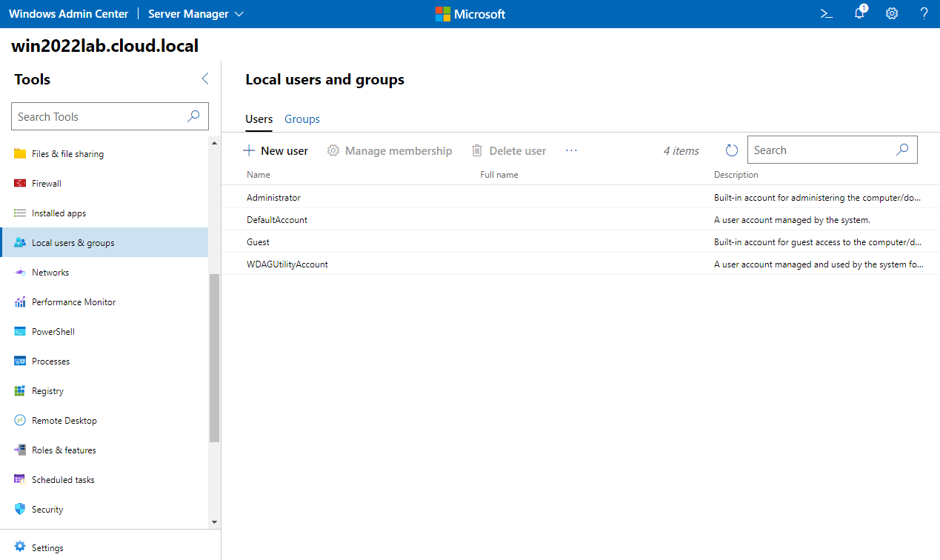Viewport: 940px width, 560px height.
Task: Click the Microsoft logo
Action: pyautogui.click(x=470, y=14)
